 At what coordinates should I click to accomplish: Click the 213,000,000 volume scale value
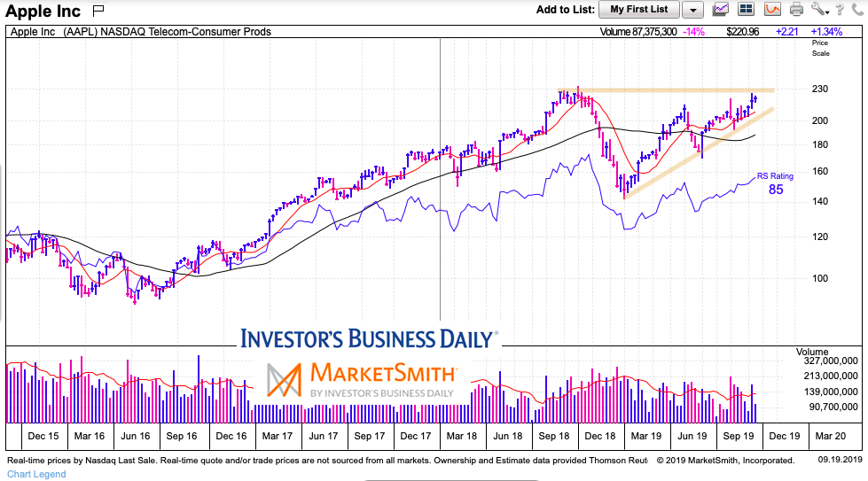point(831,376)
